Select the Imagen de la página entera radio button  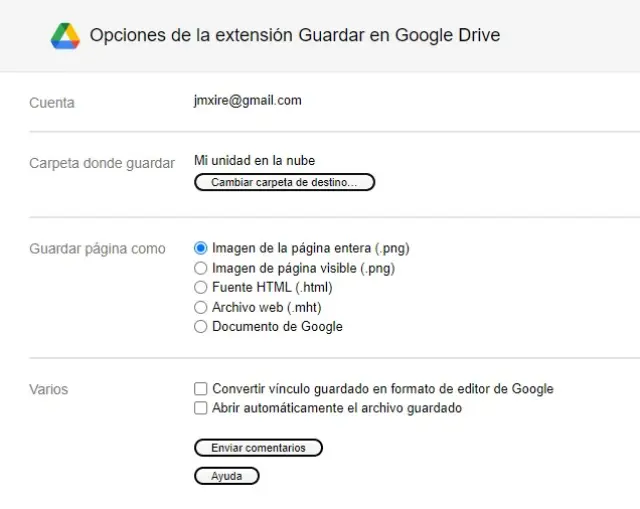[201, 248]
